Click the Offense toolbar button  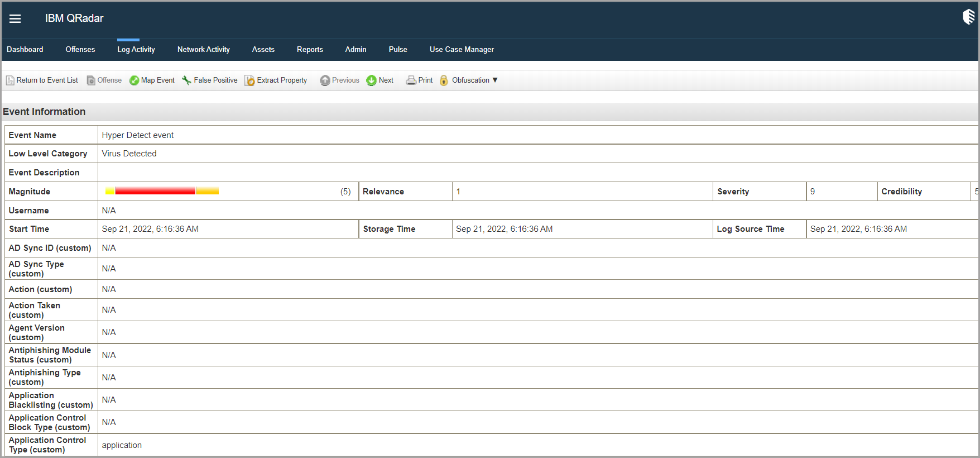coord(104,80)
